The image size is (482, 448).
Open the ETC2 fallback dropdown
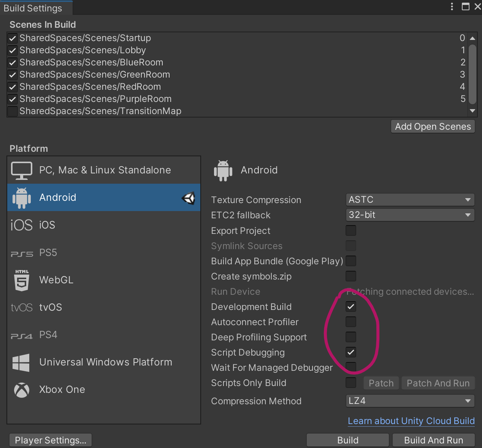click(410, 214)
